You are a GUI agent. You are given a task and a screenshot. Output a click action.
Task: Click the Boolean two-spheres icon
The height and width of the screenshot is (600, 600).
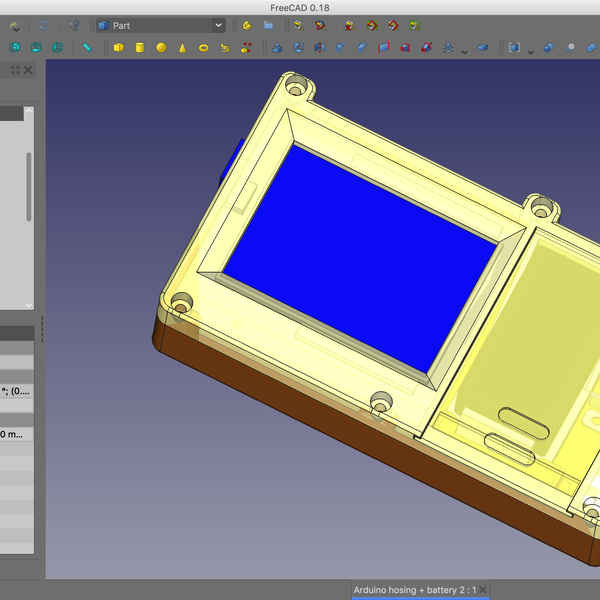pyautogui.click(x=549, y=47)
